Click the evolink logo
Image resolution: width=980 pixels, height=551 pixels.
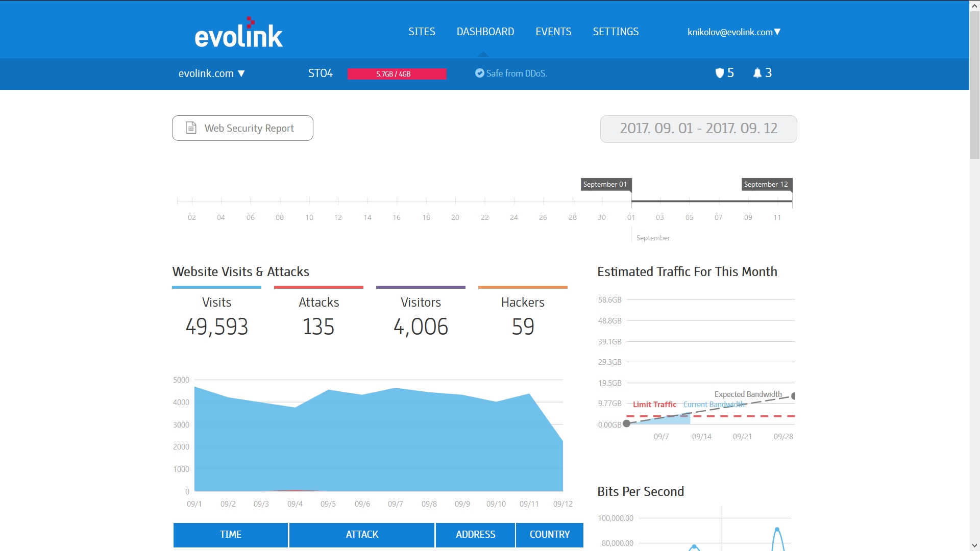pos(238,32)
